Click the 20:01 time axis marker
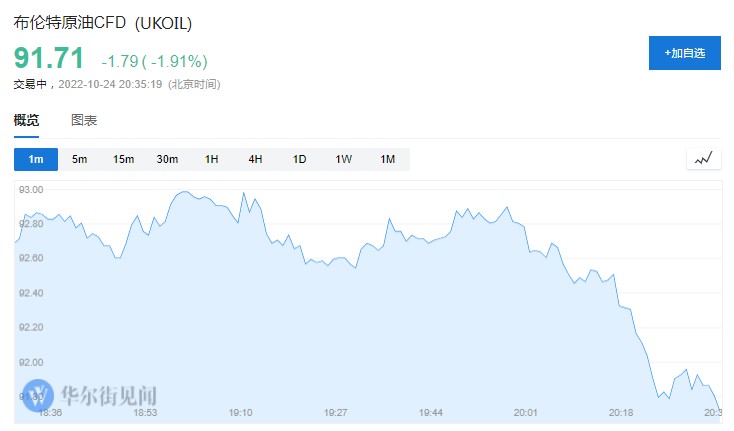Image resolution: width=734 pixels, height=431 pixels. coord(526,412)
